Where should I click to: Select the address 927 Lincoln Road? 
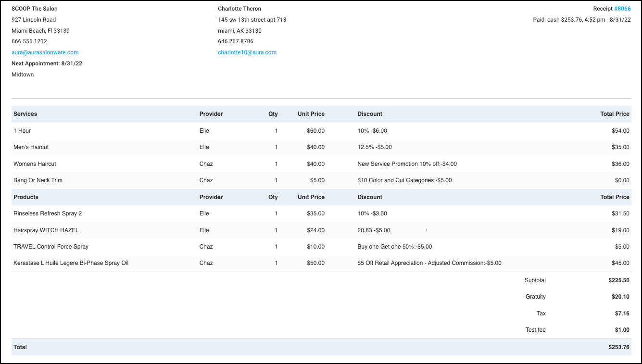pyautogui.click(x=34, y=20)
